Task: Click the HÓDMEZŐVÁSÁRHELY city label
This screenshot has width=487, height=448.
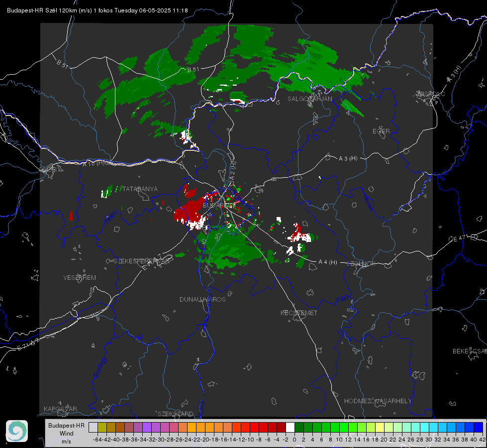Action: pos(378,401)
